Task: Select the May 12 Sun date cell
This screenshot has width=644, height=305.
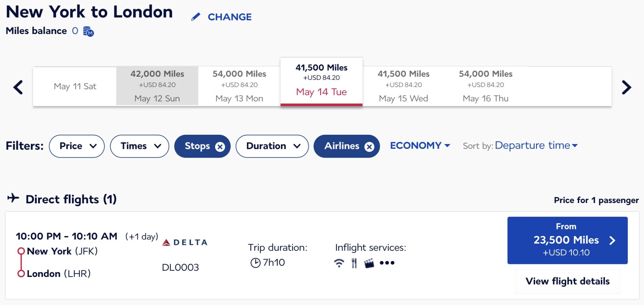Action: pos(157,86)
